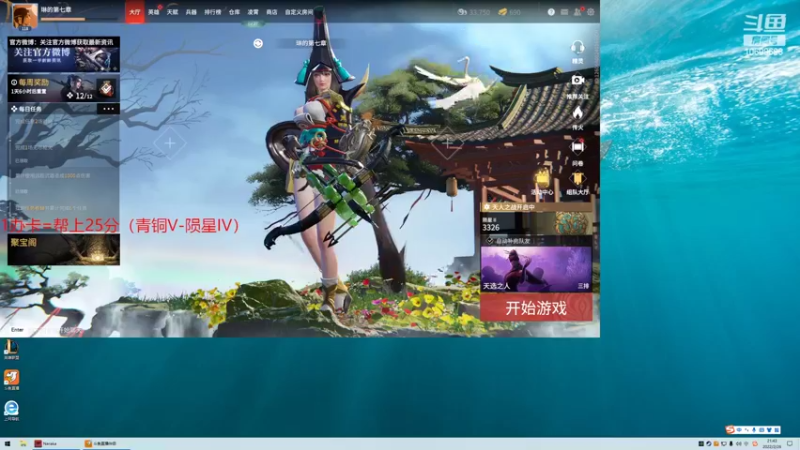Image resolution: width=800 pixels, height=450 pixels.
Task: Click the taskbar clock
Action: click(x=772, y=444)
